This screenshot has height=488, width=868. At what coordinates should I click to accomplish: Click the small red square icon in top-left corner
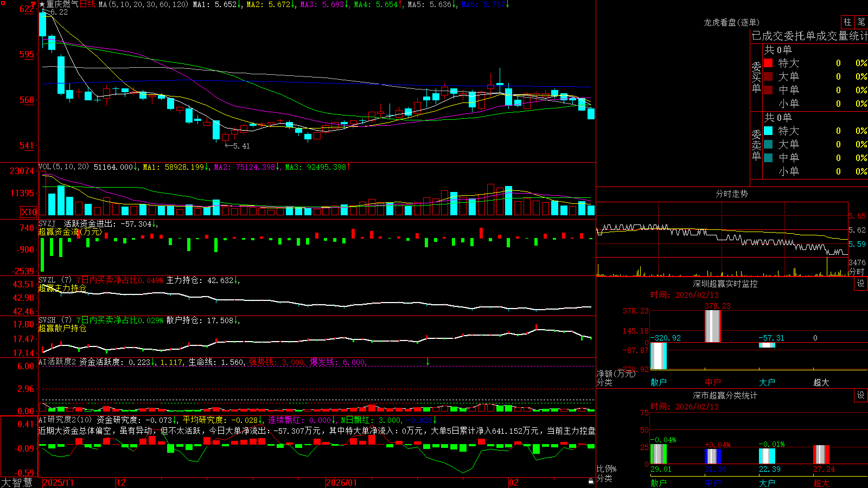[x=3, y=3]
